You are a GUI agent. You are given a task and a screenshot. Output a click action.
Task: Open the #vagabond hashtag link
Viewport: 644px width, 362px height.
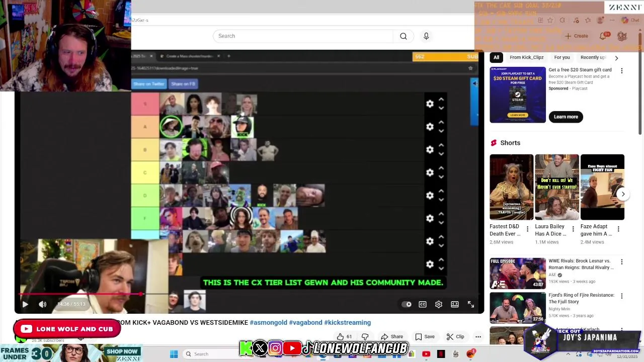point(305,323)
